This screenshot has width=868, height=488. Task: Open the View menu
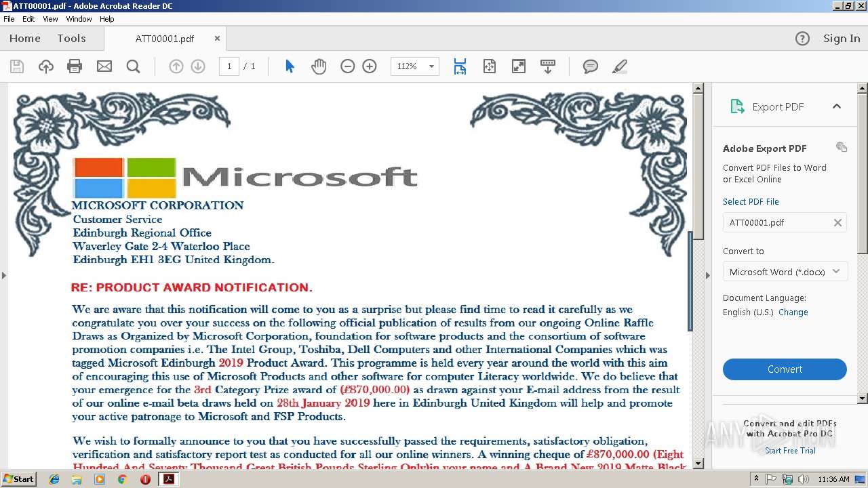click(50, 19)
